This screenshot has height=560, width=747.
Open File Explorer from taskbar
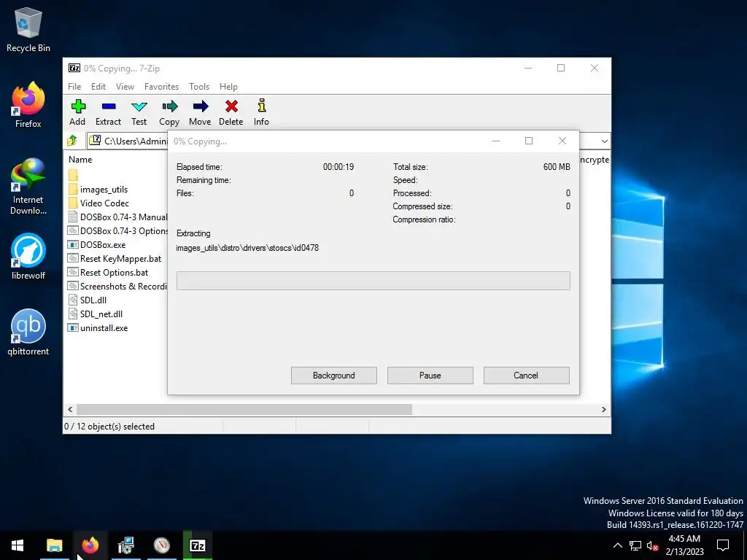point(54,545)
